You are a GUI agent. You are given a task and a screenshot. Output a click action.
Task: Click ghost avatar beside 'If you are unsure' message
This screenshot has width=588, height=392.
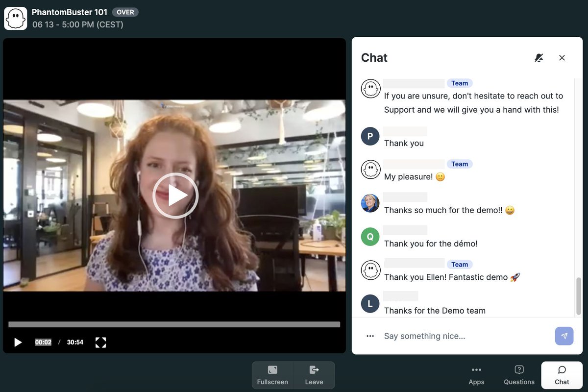point(370,89)
